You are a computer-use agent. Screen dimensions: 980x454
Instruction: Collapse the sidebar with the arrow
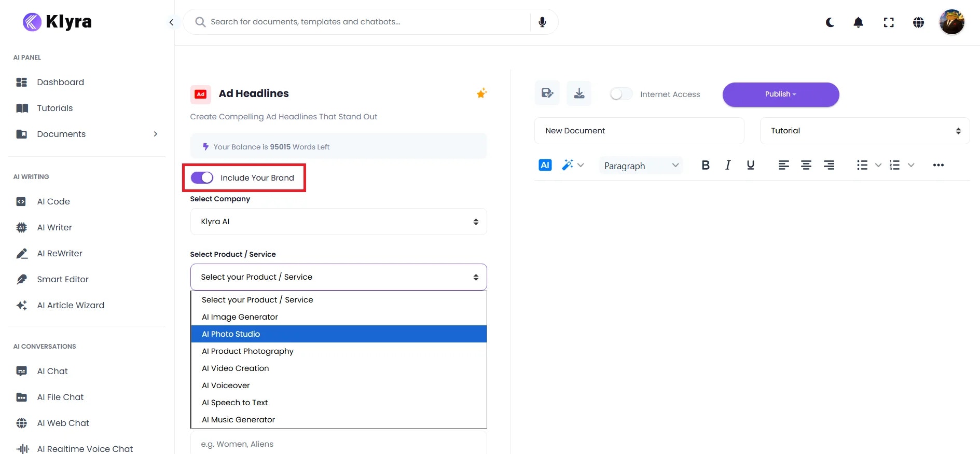click(171, 22)
